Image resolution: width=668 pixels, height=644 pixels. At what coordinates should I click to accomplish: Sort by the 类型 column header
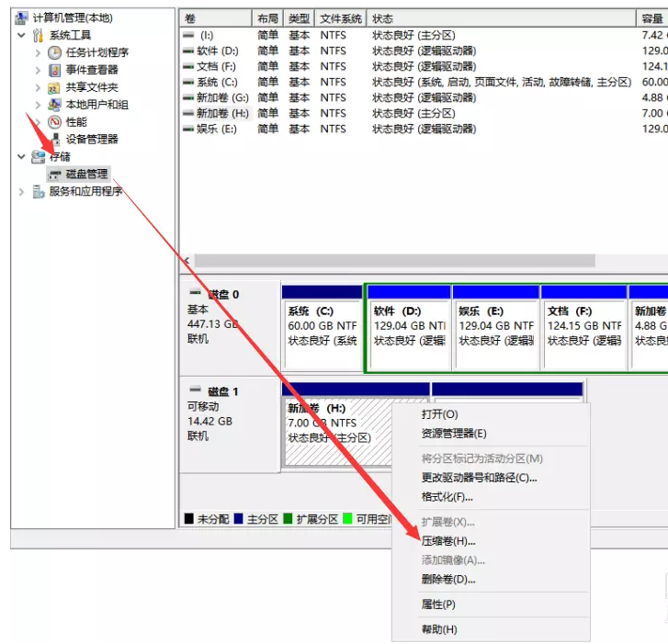(x=299, y=18)
